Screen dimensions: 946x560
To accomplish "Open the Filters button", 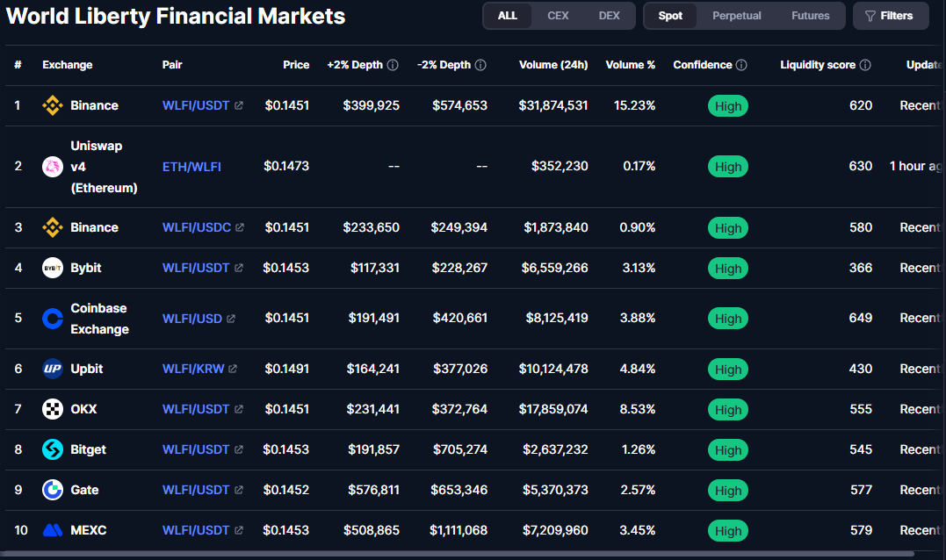I will [x=891, y=16].
